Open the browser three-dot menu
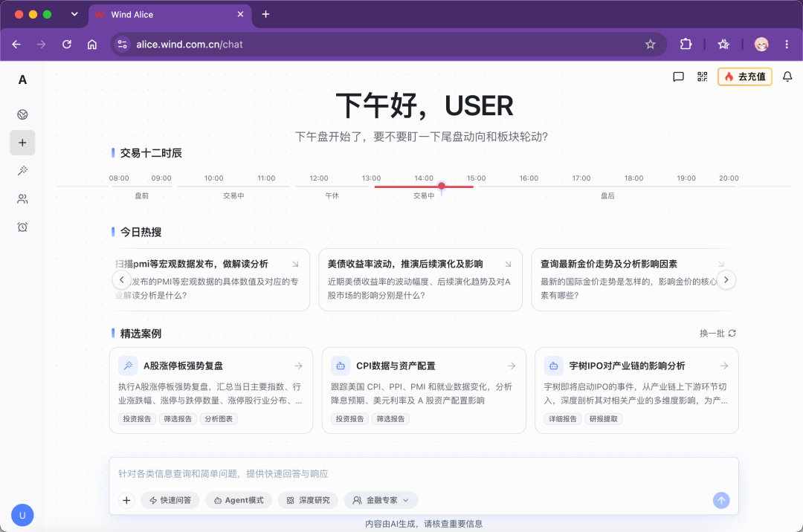 coord(787,45)
